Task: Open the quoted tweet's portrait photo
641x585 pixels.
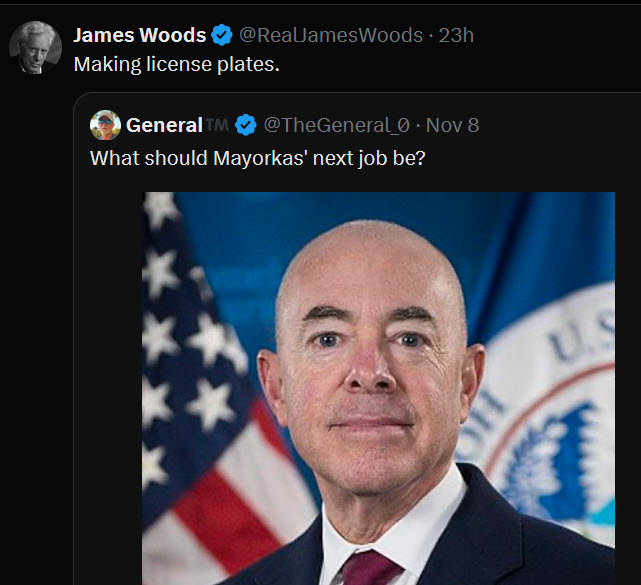Action: 378,388
